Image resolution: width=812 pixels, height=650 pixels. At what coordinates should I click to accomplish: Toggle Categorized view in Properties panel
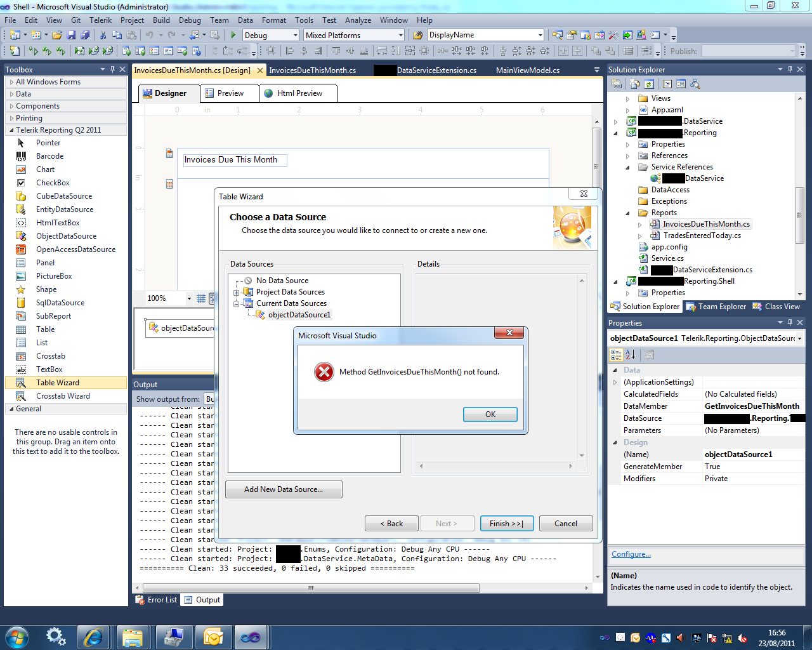[x=616, y=355]
